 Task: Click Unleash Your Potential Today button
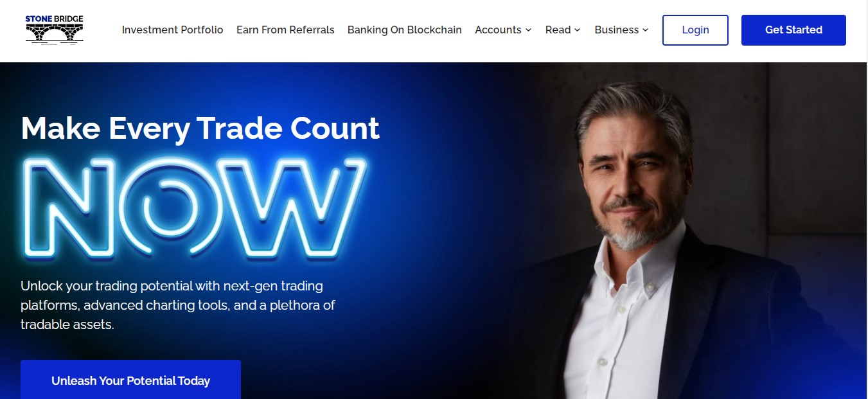(x=130, y=380)
